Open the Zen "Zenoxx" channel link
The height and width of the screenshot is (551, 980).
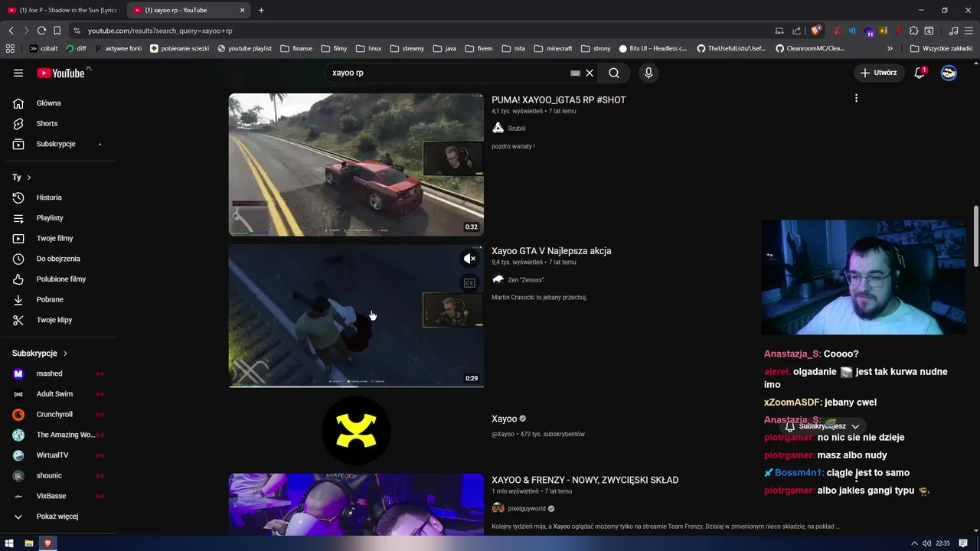coord(525,280)
